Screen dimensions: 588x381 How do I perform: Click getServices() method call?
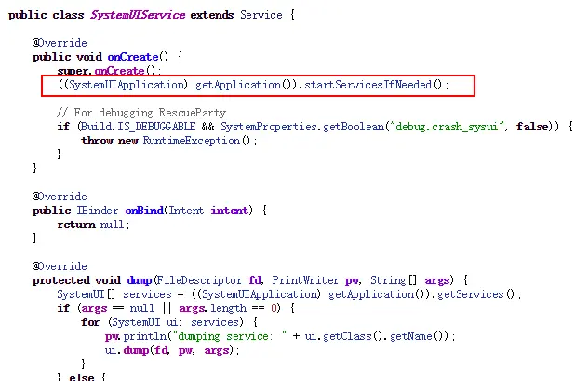coord(476,294)
